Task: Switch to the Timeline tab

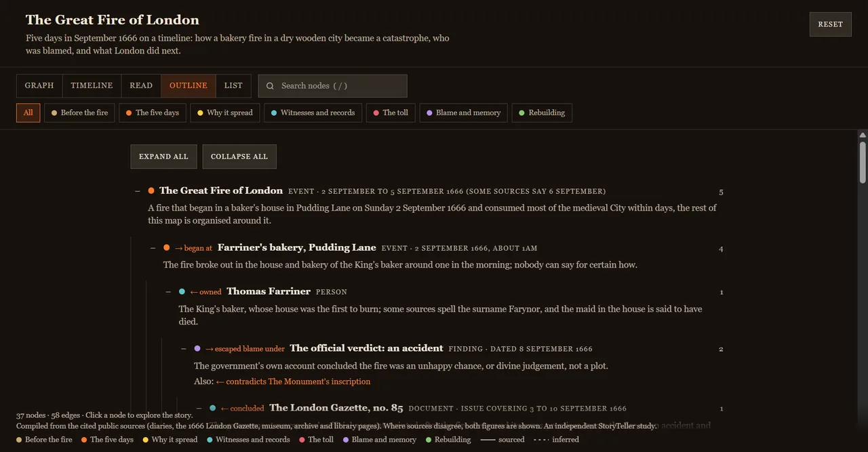Action: point(92,86)
